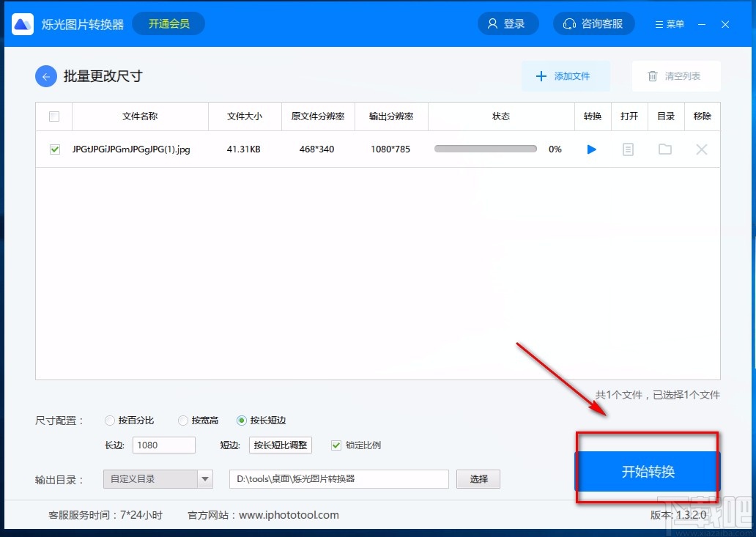Click the trash icon to clear the list
The image size is (756, 537).
point(652,75)
